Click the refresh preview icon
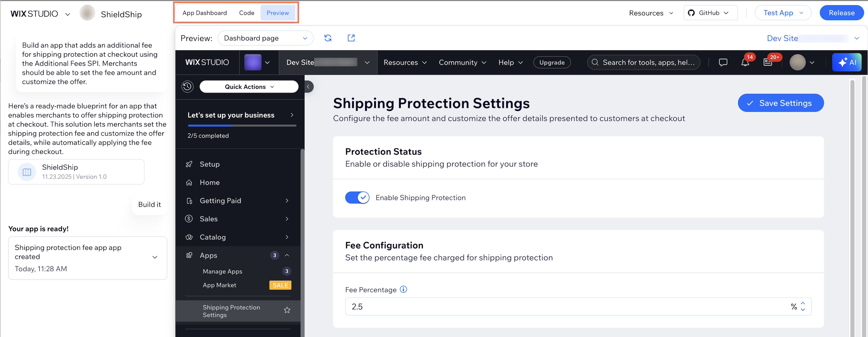 [x=327, y=38]
